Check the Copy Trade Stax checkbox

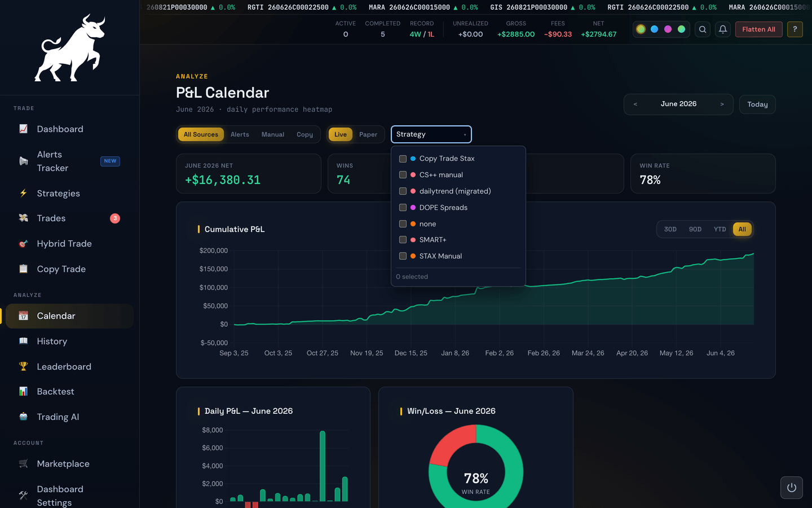point(403,159)
